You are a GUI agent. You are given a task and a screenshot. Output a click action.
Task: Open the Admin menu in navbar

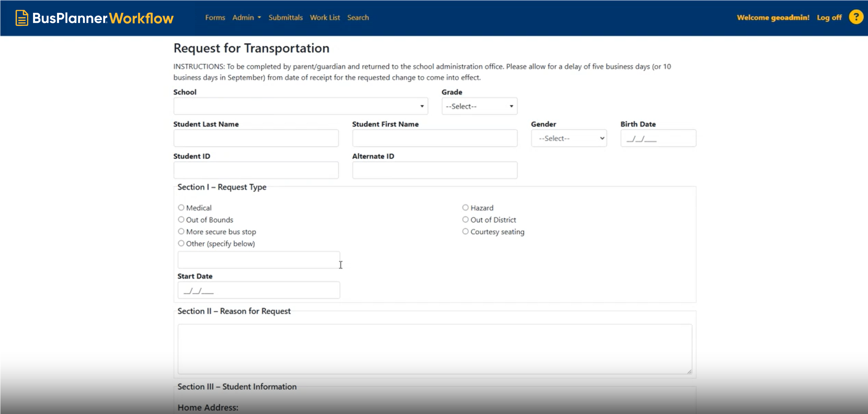246,18
